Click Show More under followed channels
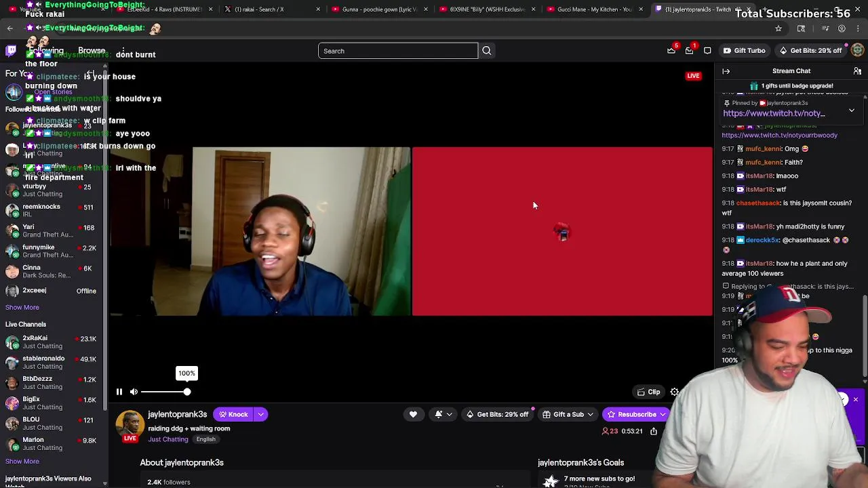 coord(22,307)
